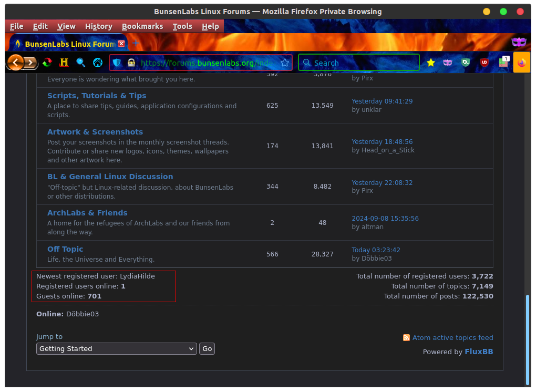Open the Tools menu

182,26
